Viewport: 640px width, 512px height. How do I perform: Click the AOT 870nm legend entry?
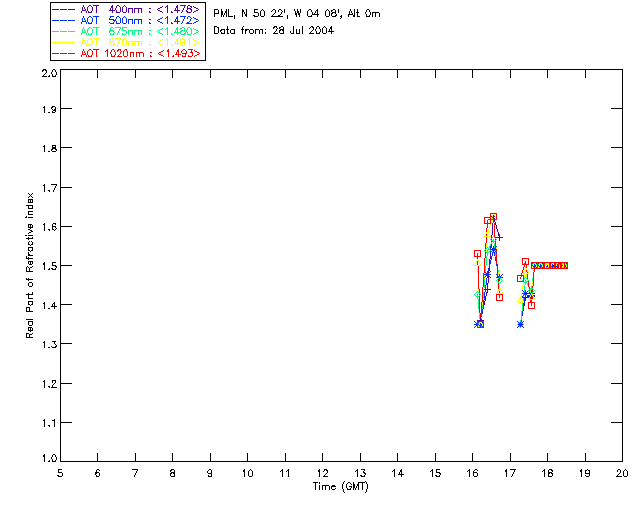click(x=126, y=42)
